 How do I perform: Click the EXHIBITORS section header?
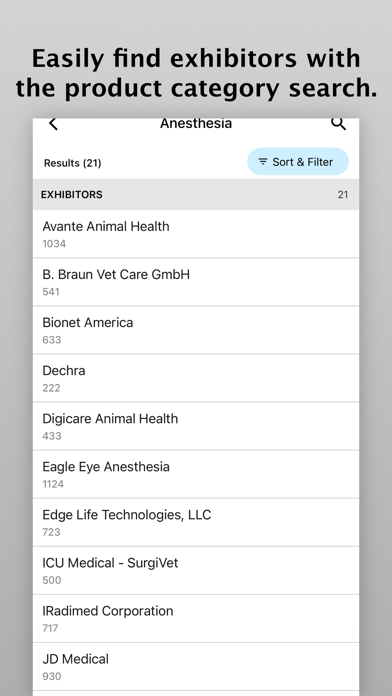tap(196, 194)
